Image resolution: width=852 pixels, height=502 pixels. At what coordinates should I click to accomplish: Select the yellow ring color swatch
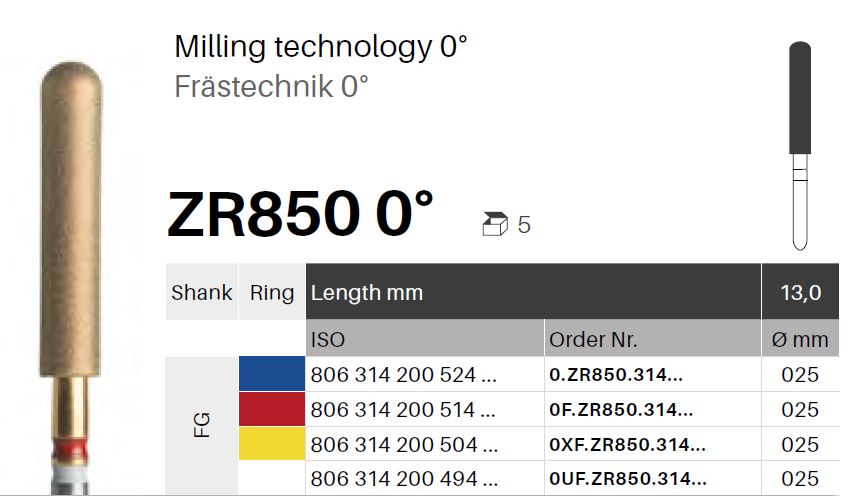click(x=272, y=443)
